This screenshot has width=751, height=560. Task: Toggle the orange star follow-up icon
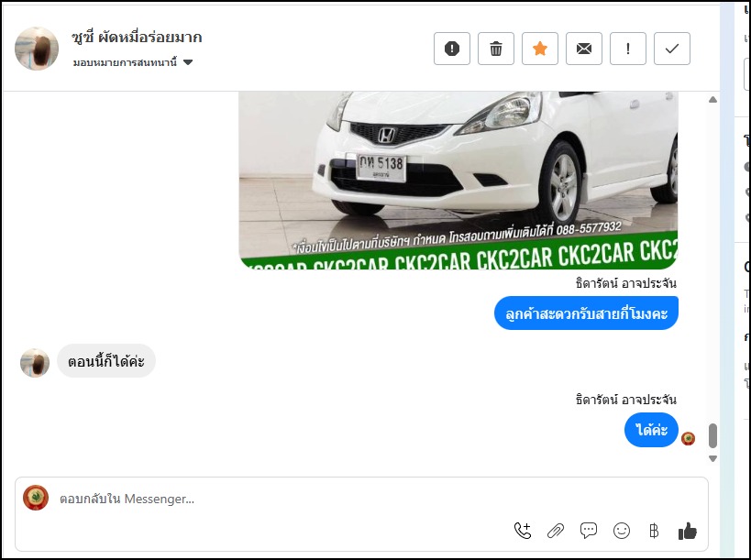click(x=540, y=49)
